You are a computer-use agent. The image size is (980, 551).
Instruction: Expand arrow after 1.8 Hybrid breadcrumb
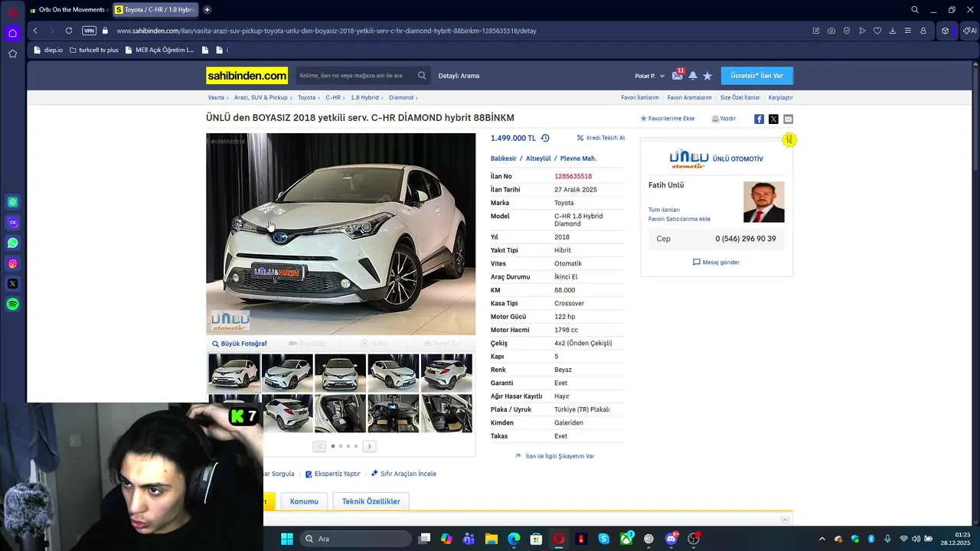pos(384,98)
